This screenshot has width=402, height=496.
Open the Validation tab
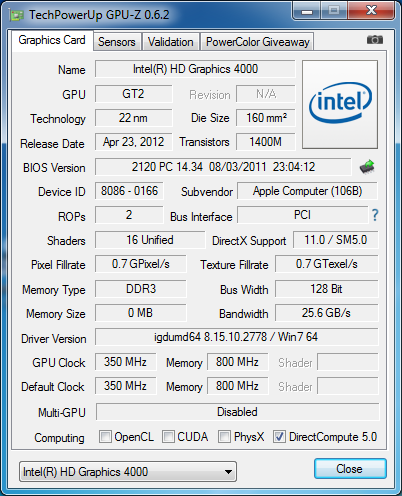point(171,42)
